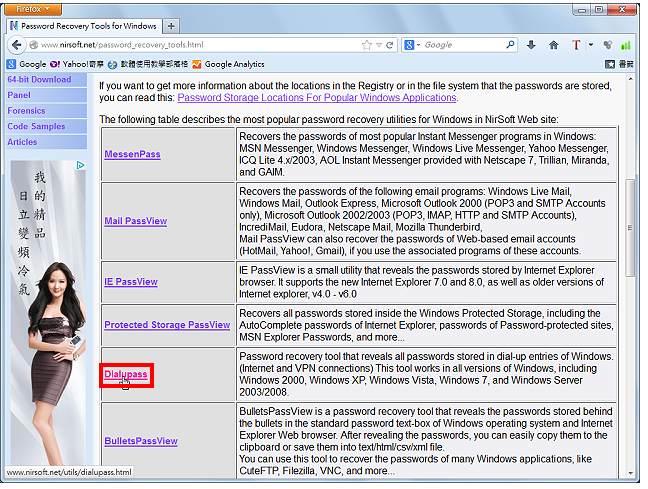Open Password Storage Locations For Popular Windows Applications link

[x=317, y=98]
